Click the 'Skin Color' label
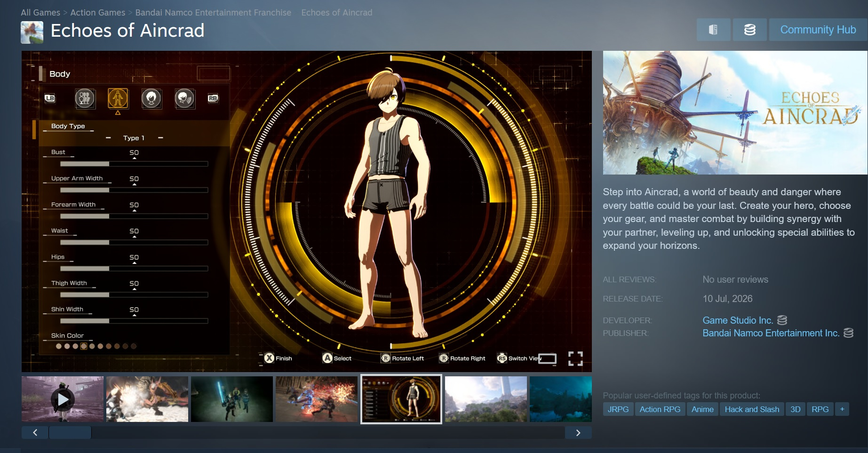 (x=67, y=335)
